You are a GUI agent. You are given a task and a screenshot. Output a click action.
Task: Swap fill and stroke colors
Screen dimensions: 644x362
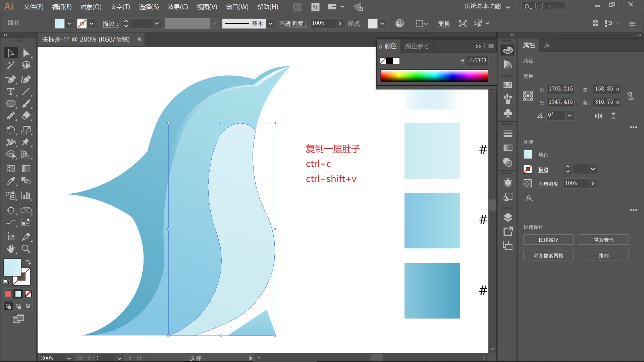point(29,262)
